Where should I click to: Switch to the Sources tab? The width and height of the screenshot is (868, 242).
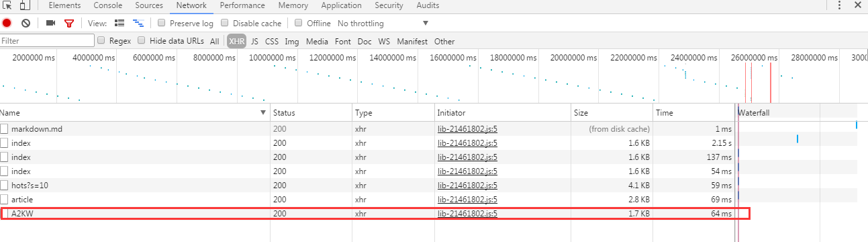tap(149, 6)
